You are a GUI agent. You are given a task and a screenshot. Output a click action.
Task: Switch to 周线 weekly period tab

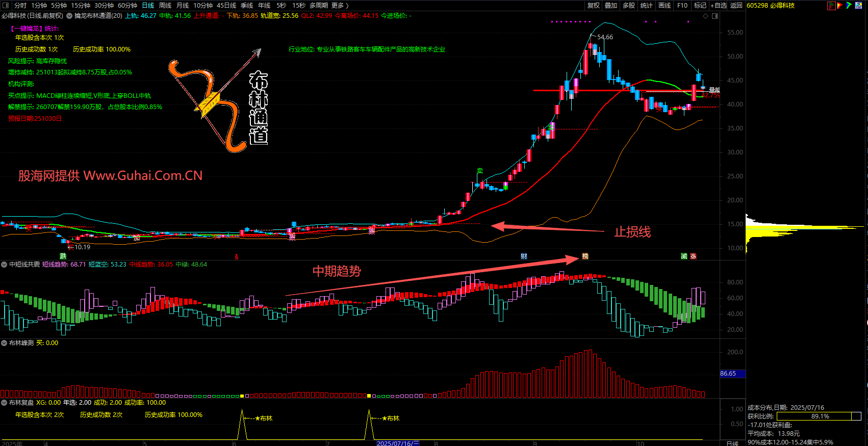(165, 6)
